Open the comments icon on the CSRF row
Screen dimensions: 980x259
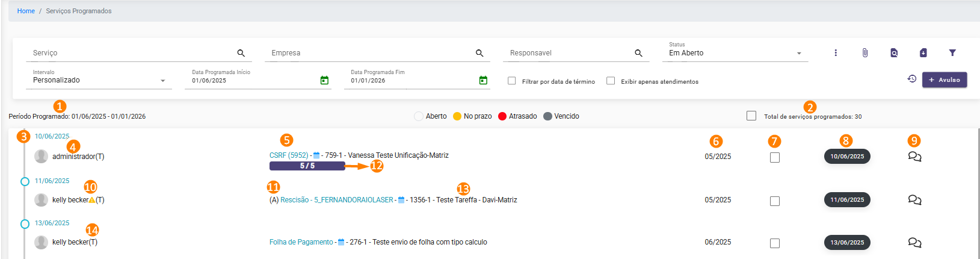pos(914,157)
